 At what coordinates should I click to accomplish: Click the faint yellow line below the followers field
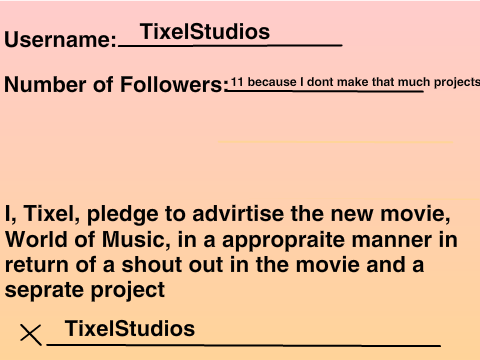tap(336, 142)
